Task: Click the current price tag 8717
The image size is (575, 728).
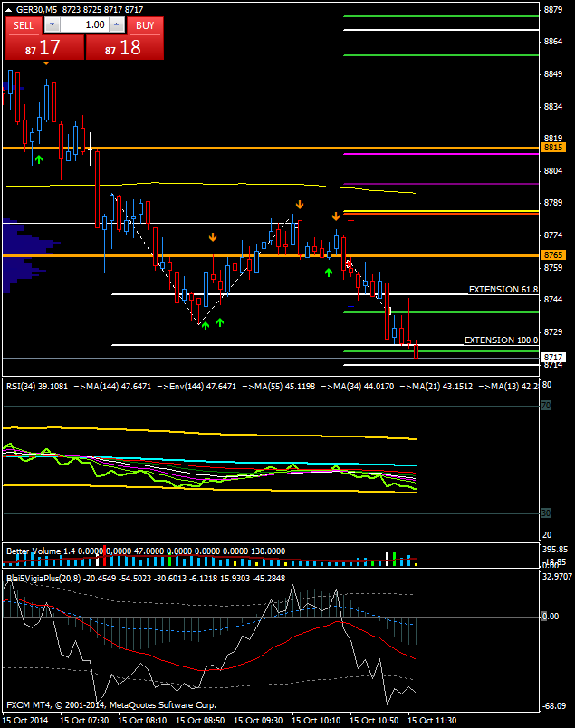Action: point(553,358)
